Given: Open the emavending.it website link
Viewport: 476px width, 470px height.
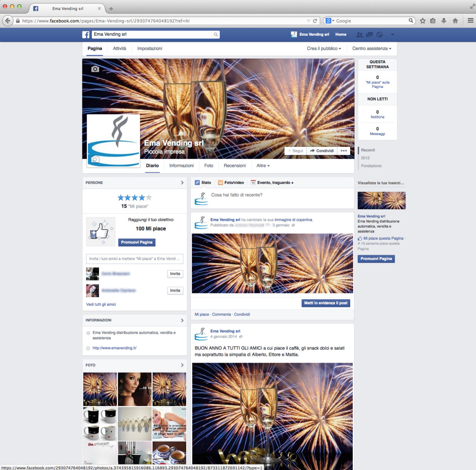Looking at the screenshot, I should pos(114,348).
